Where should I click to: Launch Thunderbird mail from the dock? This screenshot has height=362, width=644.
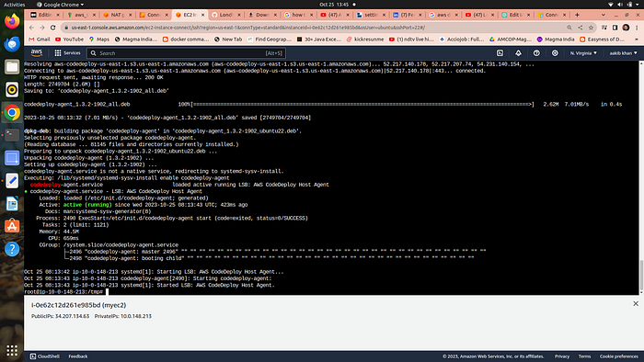pos(12,44)
